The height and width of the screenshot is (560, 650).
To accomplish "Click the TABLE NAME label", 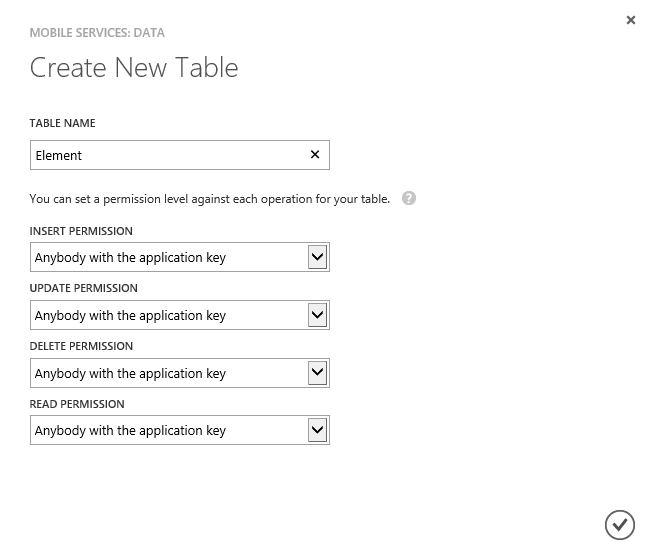I will 63,123.
